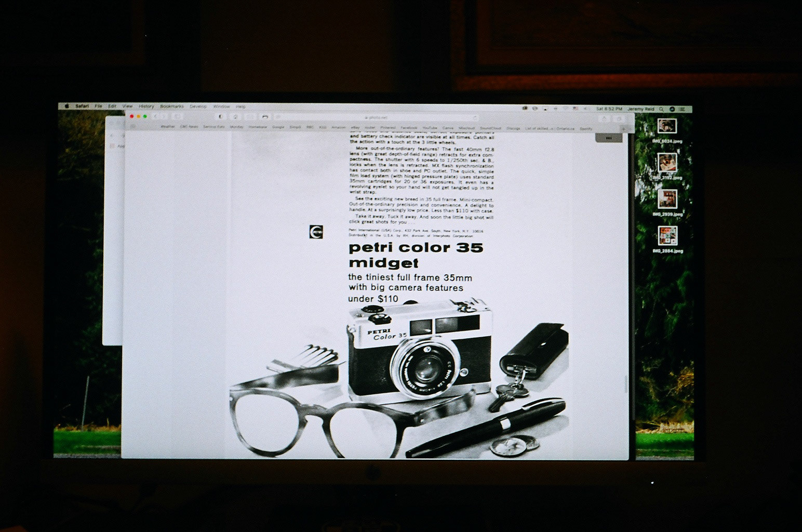Open the View menu
Image resolution: width=802 pixels, height=532 pixels.
(127, 106)
